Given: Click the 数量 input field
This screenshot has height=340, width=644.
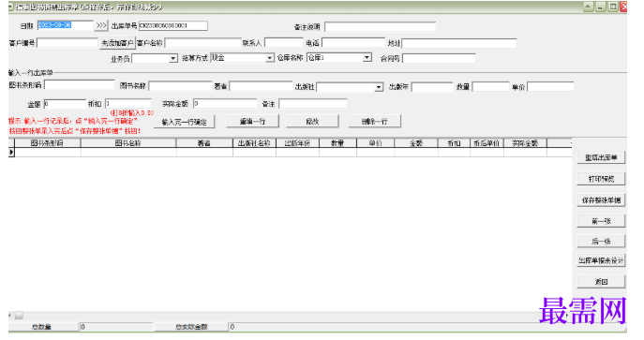Looking at the screenshot, I should pyautogui.click(x=491, y=87).
